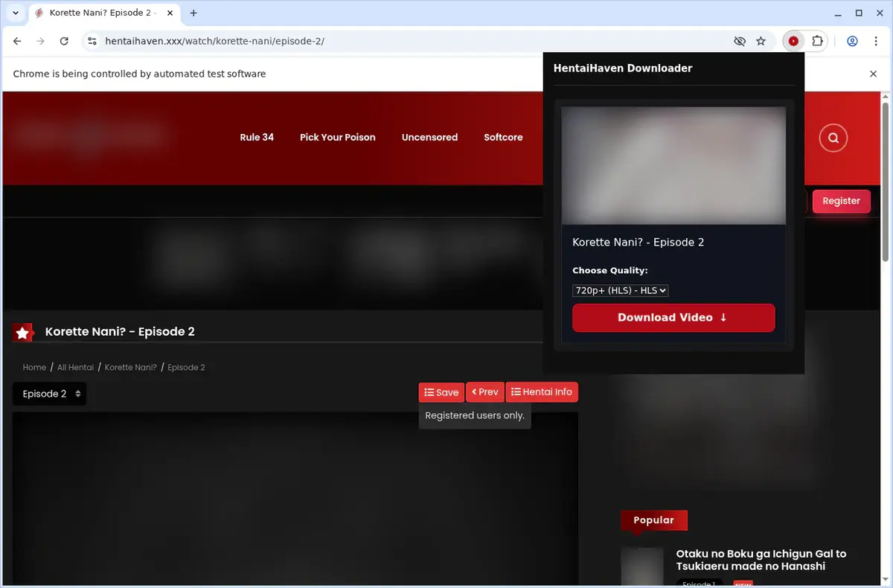Expand the Episode 2 selector dropdown
This screenshot has height=588, width=893.
(50, 394)
